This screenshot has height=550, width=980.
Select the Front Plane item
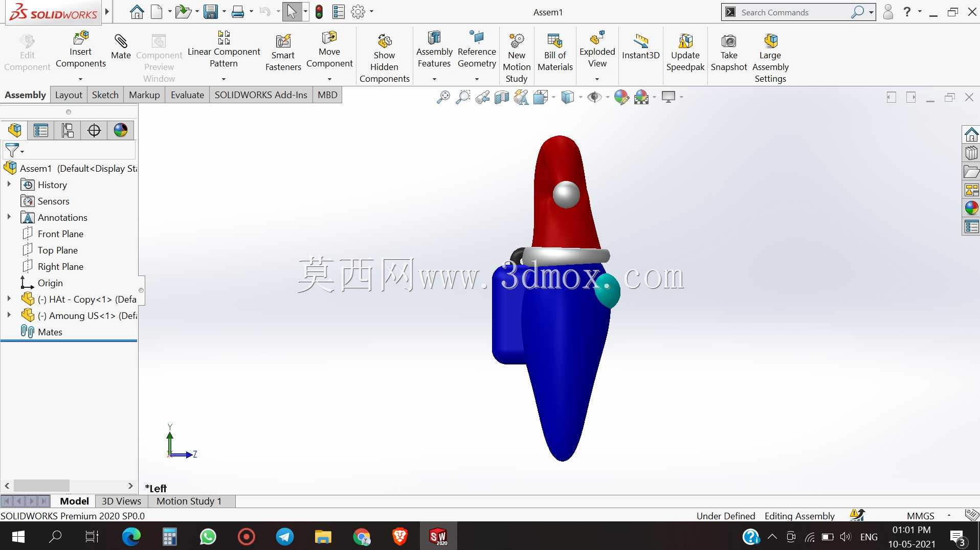[x=60, y=234]
